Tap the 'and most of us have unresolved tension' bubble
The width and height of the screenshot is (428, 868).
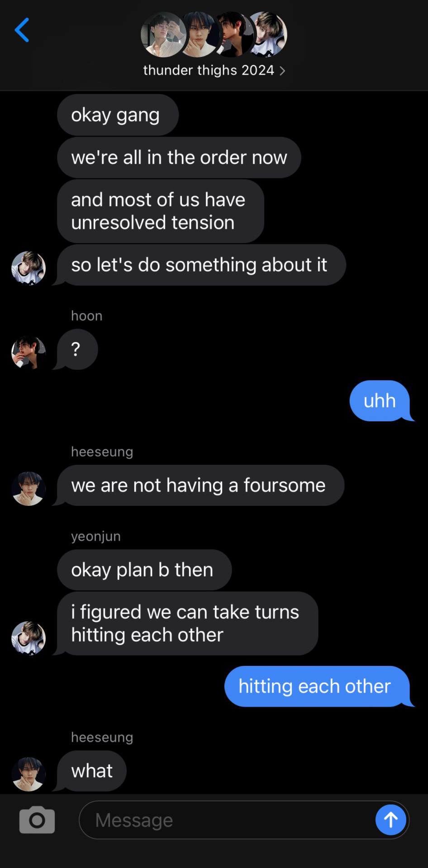[161, 211]
